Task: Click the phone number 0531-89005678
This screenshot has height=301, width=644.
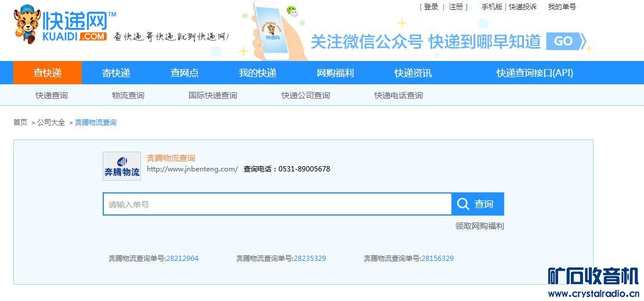Action: 305,169
